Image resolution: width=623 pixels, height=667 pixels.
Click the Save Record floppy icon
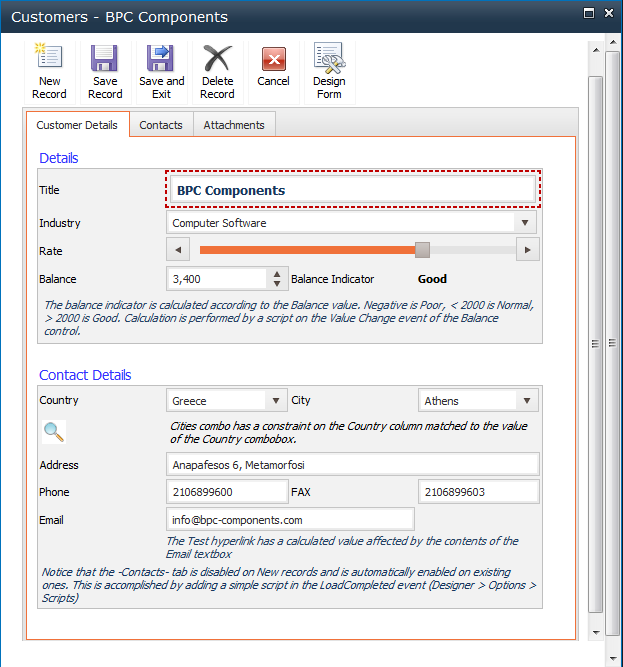(x=105, y=57)
